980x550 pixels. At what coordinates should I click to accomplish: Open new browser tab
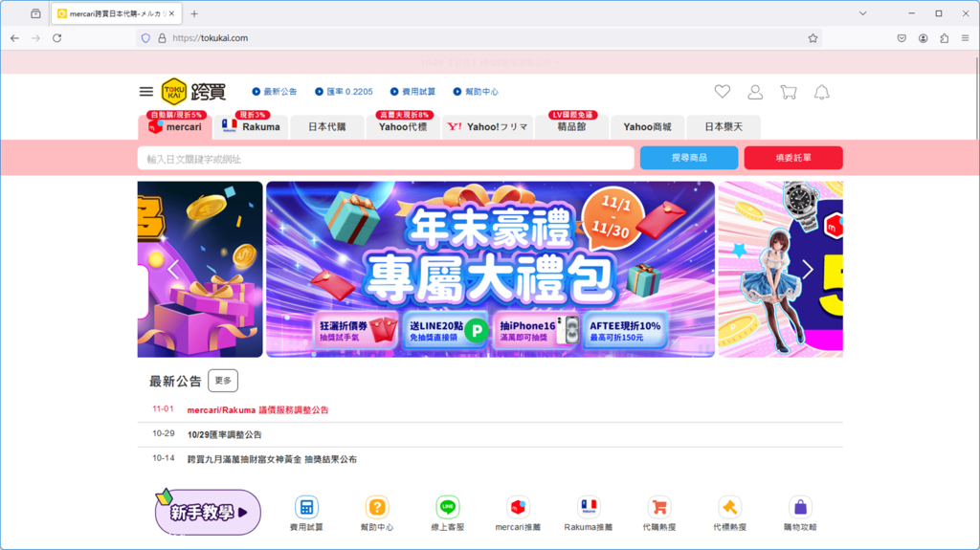193,13
